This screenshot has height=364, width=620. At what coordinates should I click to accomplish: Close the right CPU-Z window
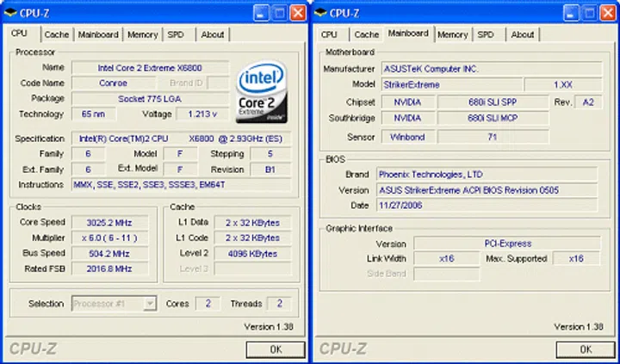point(608,13)
